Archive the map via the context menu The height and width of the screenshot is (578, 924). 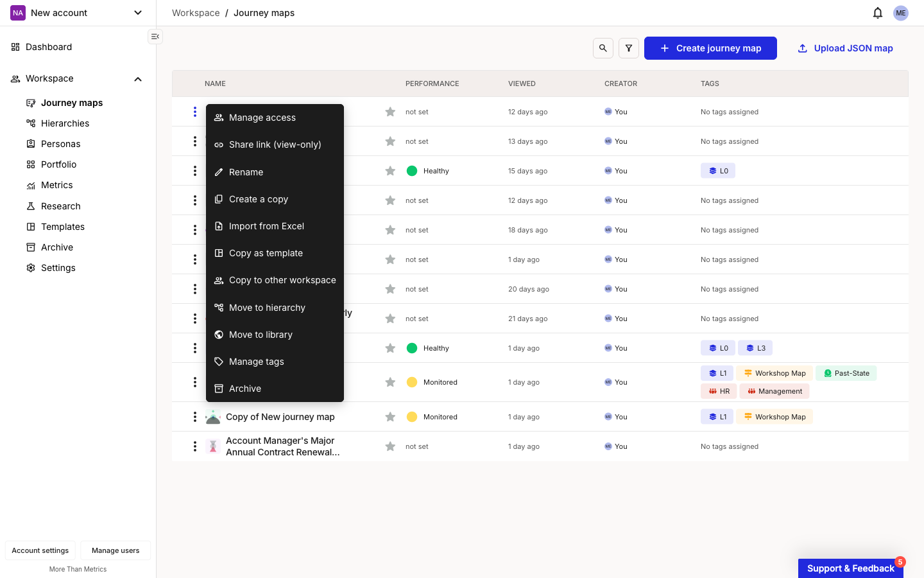click(275, 389)
